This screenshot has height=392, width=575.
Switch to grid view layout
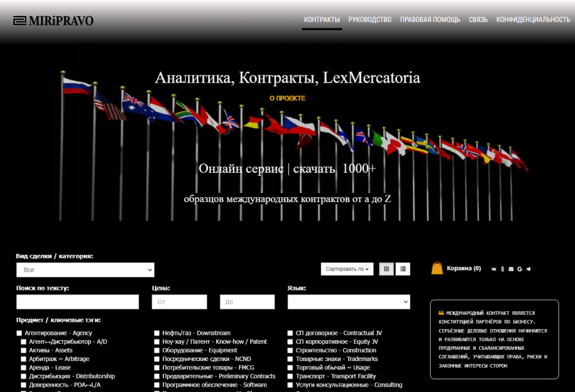tap(386, 269)
